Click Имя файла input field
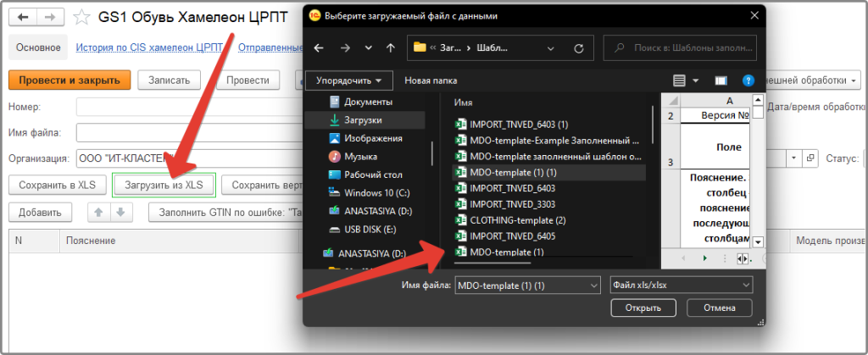Screen dimensions: 868x355 click(x=190, y=133)
